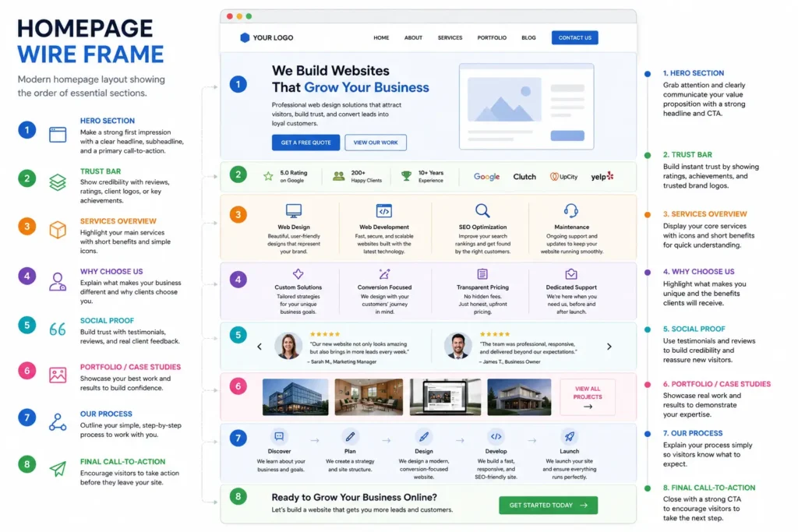Click '8. FINAL CALL-TO-ACTION' heading on right
The height and width of the screenshot is (532, 798).
click(x=709, y=488)
